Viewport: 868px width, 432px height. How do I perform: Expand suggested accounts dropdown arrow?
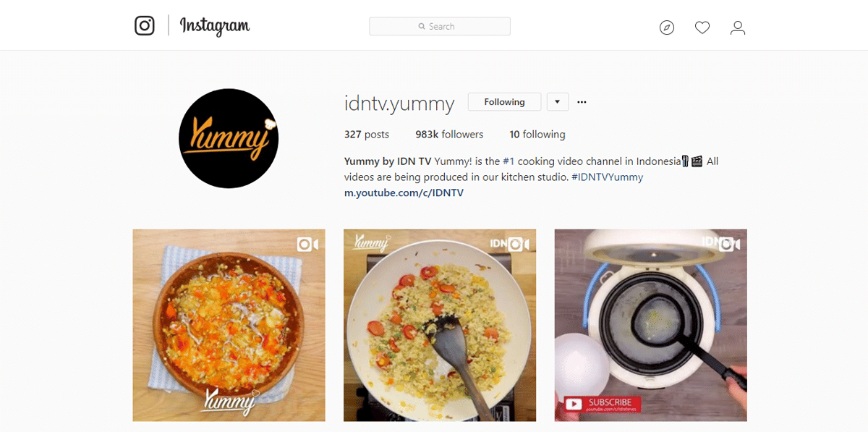pyautogui.click(x=558, y=102)
